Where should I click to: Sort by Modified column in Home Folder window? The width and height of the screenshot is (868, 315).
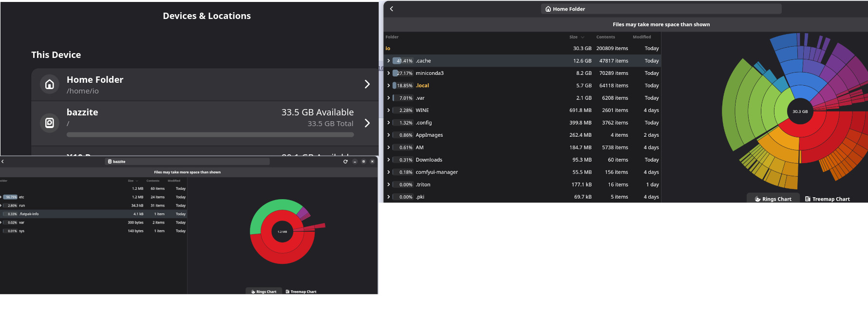click(x=642, y=37)
